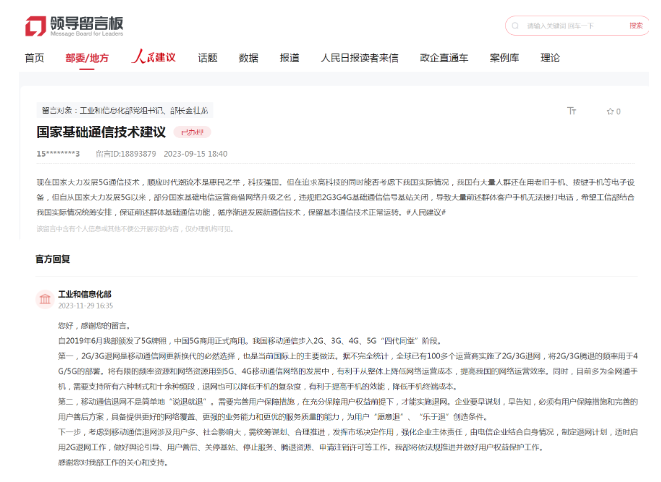This screenshot has width=661, height=482.
Task: Click the star favorite icon
Action: pos(610,111)
